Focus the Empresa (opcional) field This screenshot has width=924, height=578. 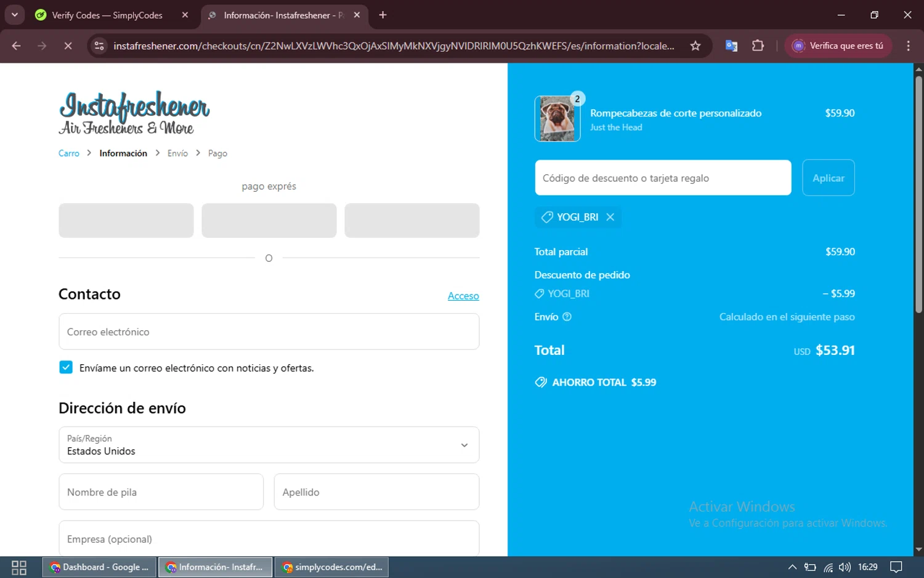tap(269, 539)
